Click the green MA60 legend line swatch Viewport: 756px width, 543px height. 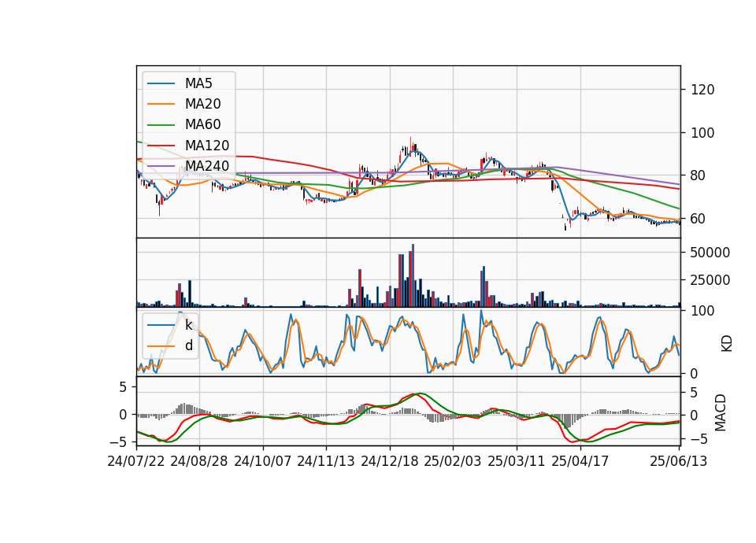point(161,125)
